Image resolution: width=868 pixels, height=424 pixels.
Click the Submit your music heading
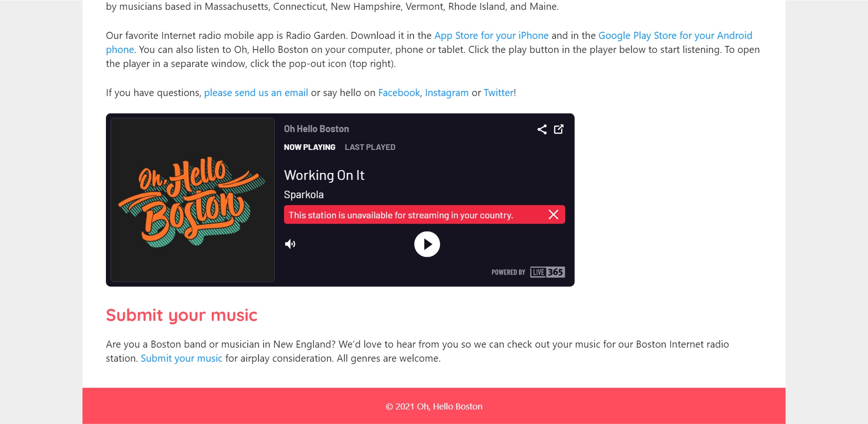[x=181, y=315]
